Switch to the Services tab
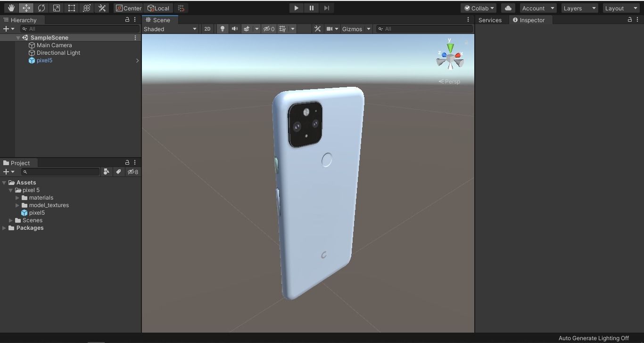The image size is (644, 343). point(490,20)
